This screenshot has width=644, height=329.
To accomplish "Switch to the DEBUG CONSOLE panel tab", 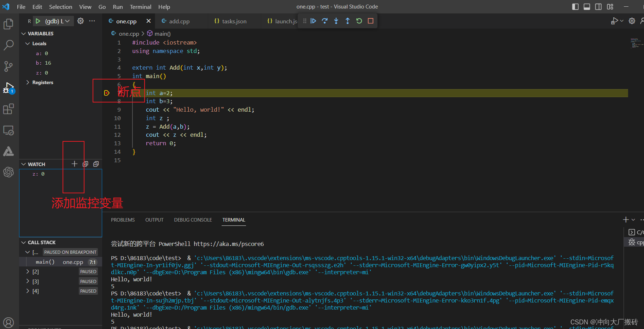I will click(193, 220).
